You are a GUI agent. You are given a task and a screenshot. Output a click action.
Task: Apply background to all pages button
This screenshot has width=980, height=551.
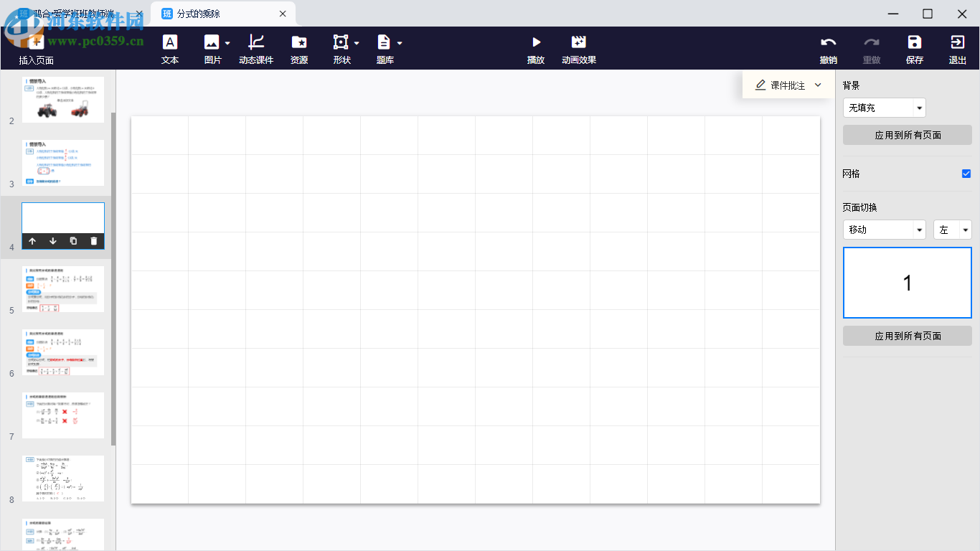point(908,135)
